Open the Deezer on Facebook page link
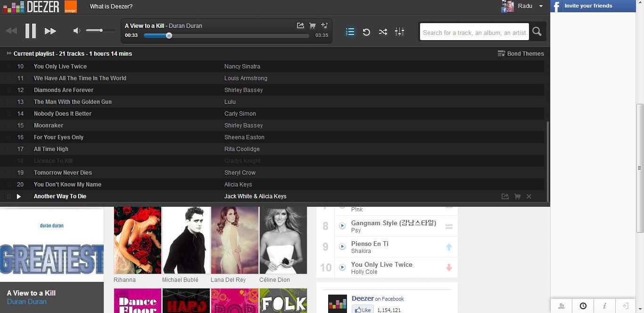The image size is (644, 313). 378,299
